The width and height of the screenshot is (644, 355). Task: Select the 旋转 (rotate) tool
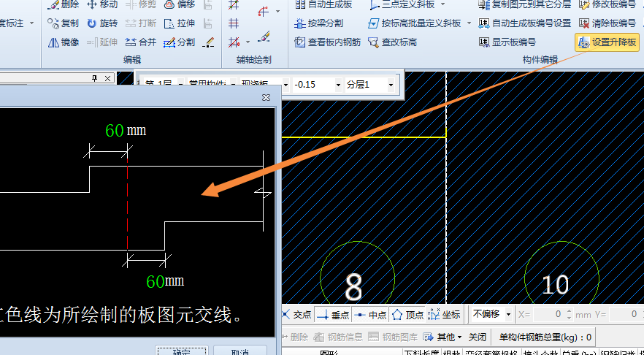coord(102,23)
